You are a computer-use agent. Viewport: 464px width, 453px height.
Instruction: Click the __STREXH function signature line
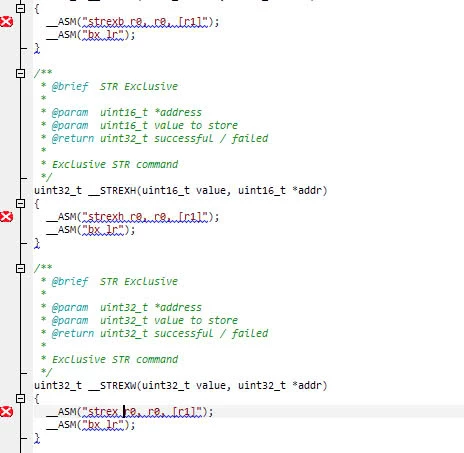(x=181, y=191)
